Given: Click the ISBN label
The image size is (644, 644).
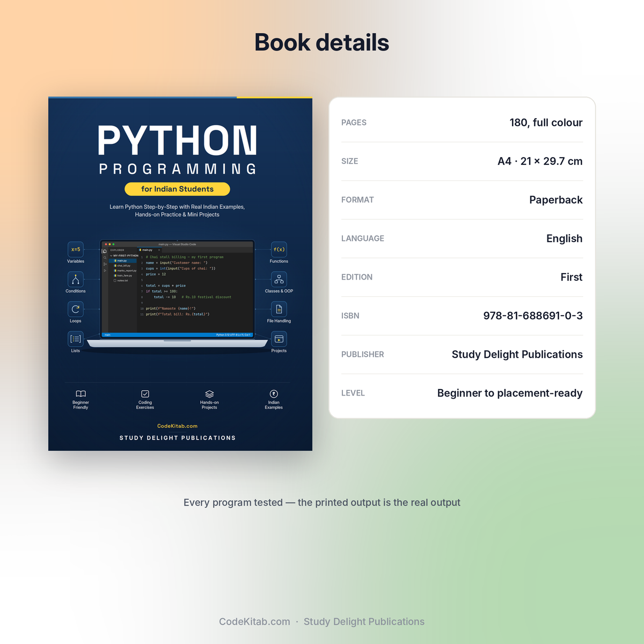Looking at the screenshot, I should 350,316.
